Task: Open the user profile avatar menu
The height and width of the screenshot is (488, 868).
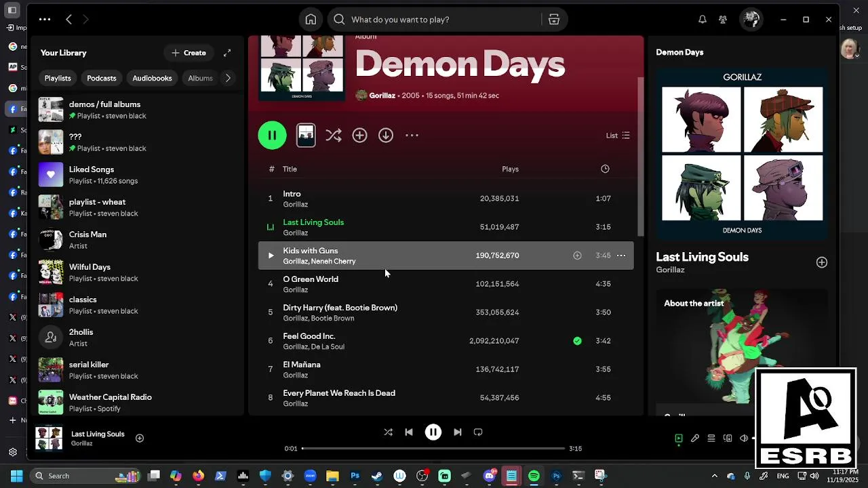Action: [751, 20]
